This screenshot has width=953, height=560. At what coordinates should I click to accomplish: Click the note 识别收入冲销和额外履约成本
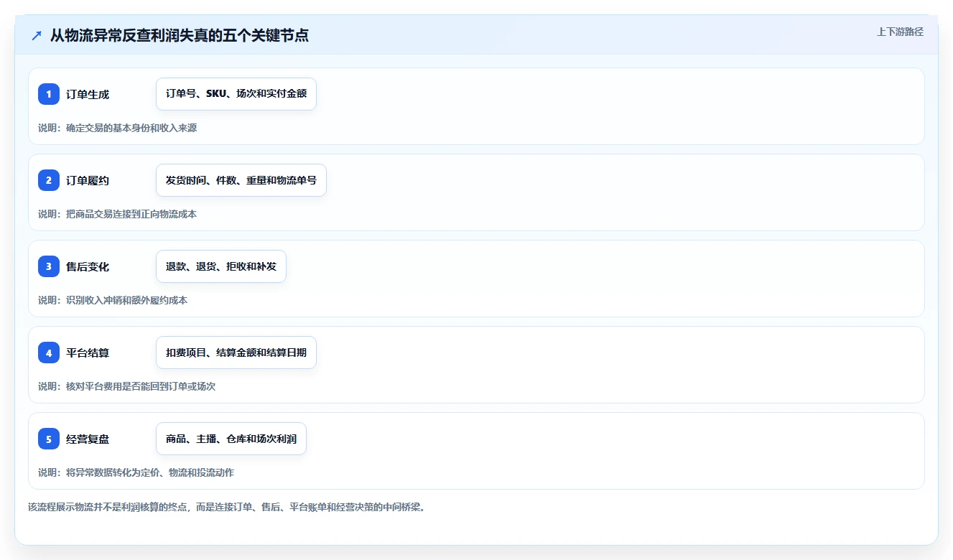(x=127, y=300)
